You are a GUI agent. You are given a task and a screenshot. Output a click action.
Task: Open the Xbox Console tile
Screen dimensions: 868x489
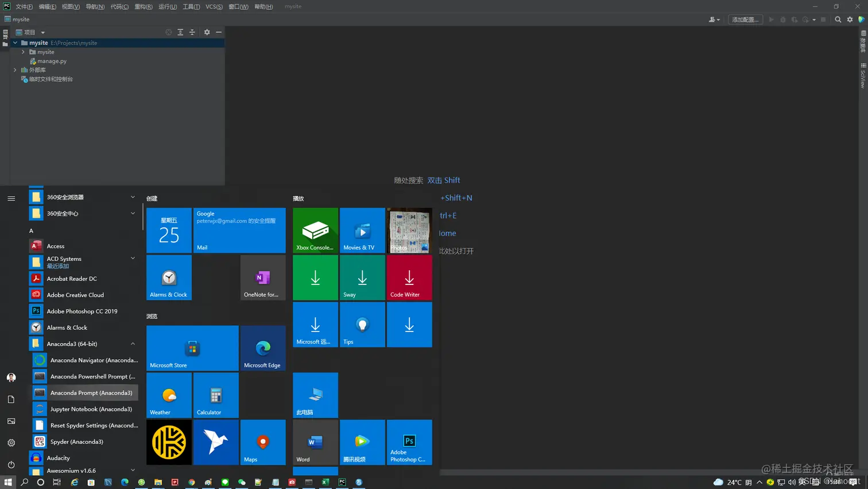pos(315,230)
